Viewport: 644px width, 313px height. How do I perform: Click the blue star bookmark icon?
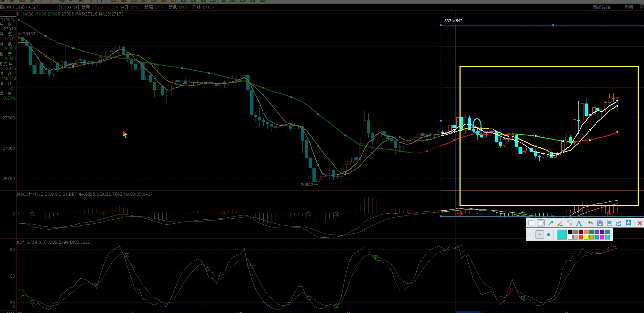[x=628, y=223]
